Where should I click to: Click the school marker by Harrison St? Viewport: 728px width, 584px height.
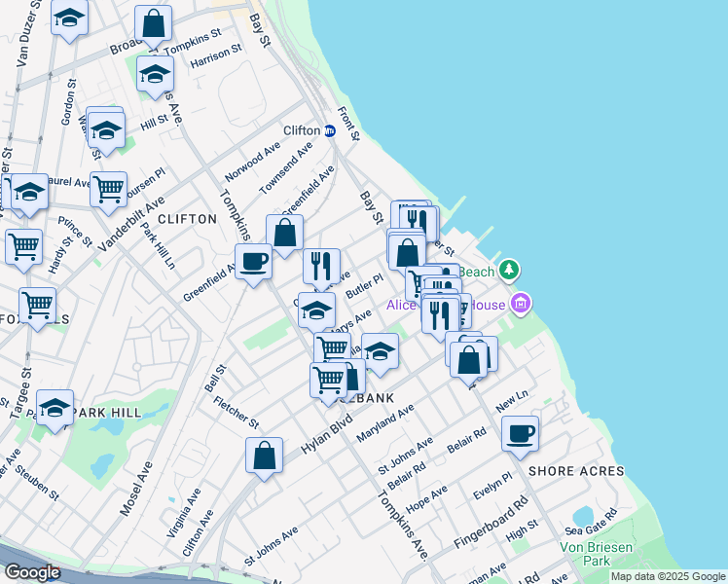(155, 74)
